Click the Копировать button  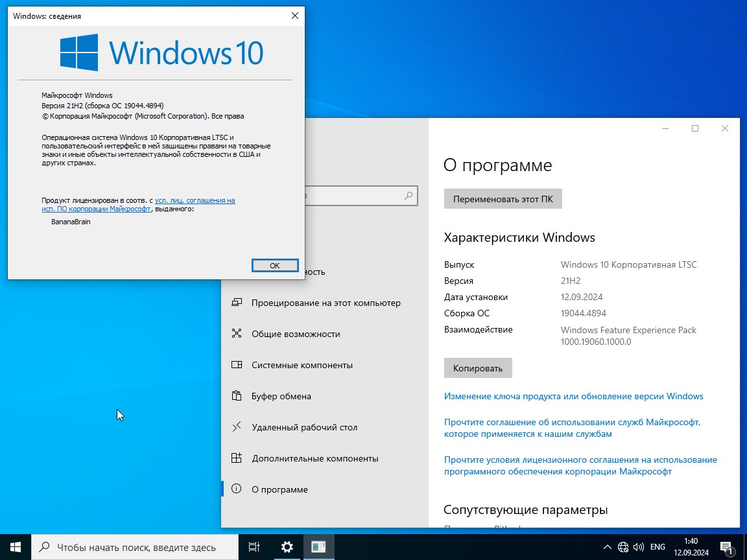tap(478, 368)
